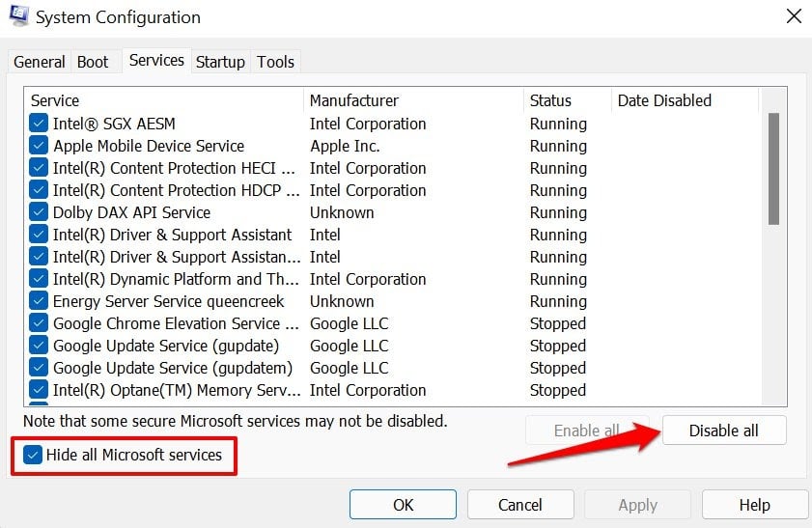Open Help for System Configuration

[754, 505]
